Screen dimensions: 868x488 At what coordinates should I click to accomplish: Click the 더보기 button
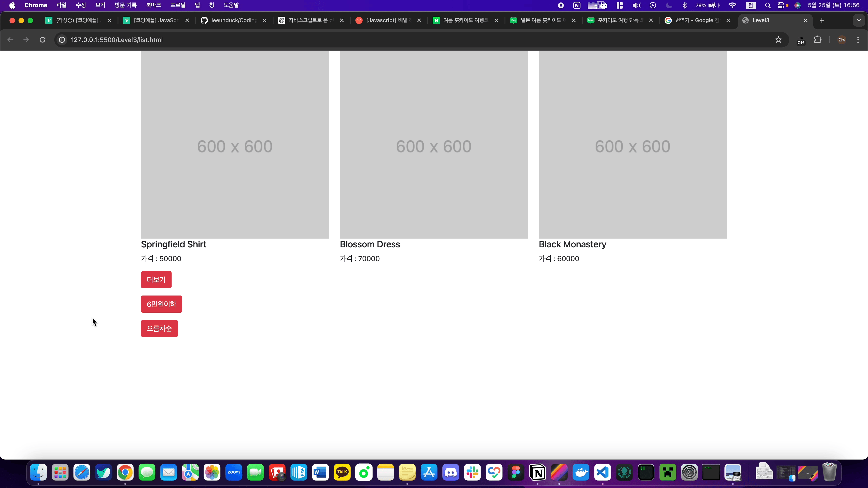156,279
